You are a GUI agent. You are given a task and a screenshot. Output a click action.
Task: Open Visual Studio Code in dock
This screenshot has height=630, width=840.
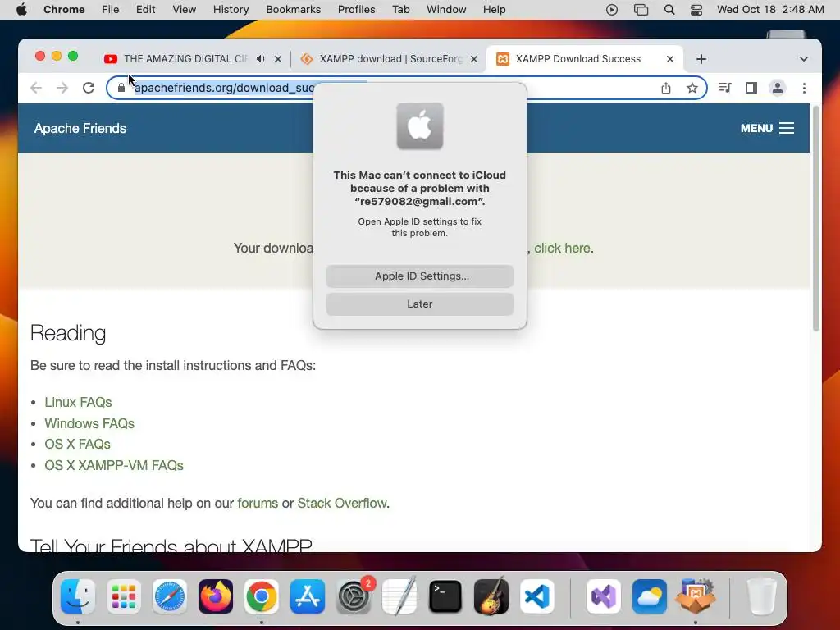tap(537, 596)
